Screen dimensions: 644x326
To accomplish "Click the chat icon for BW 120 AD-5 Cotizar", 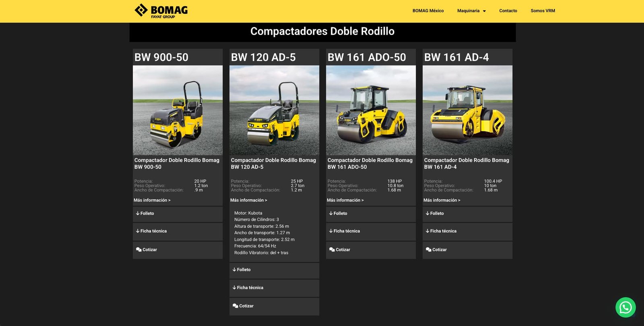I will tap(235, 306).
